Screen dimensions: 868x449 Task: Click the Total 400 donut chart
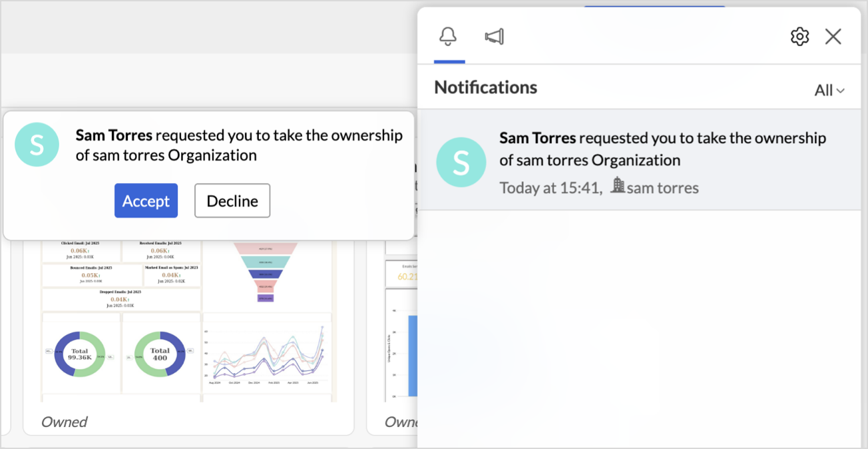(x=160, y=354)
